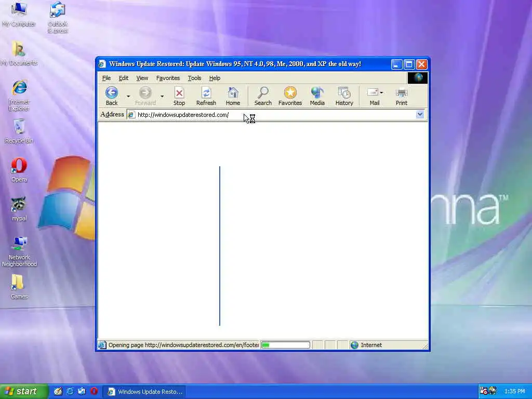Click Windows Update Resto... taskbar button

pyautogui.click(x=144, y=392)
